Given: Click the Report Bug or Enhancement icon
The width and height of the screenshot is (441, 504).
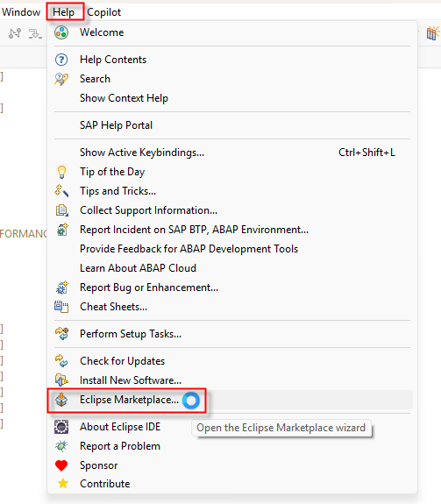Looking at the screenshot, I should 61,287.
